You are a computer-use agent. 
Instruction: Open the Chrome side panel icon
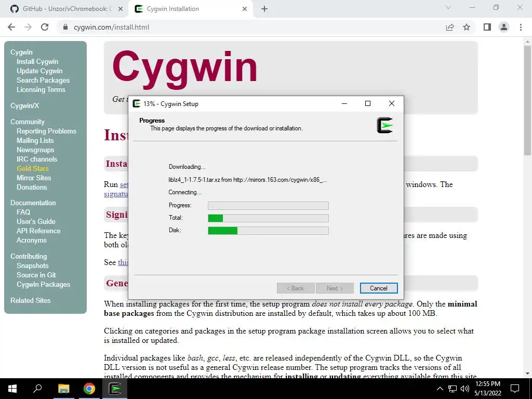click(487, 27)
